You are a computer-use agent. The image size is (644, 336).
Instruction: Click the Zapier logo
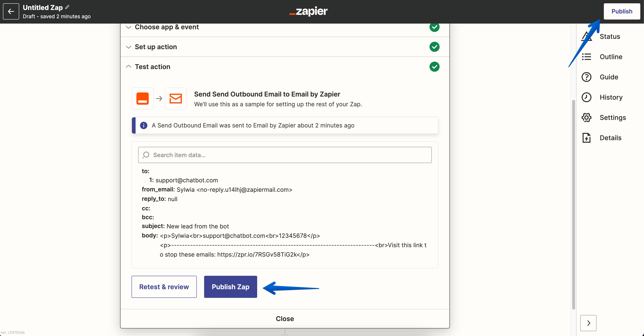pos(308,11)
